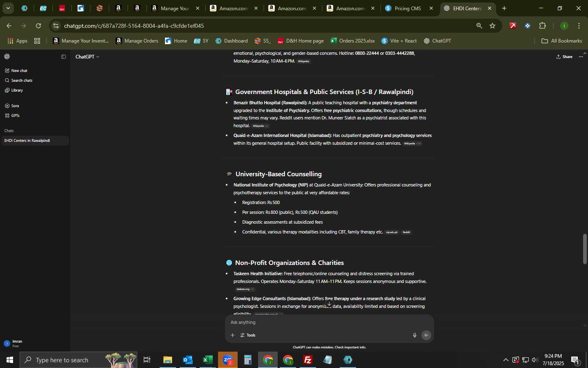Switch to first Amazon.com tab
This screenshot has height=368, width=588.
[x=234, y=8]
